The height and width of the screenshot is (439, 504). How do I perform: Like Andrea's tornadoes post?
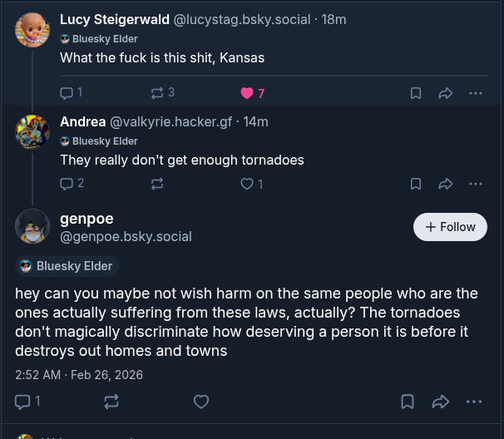pos(247,183)
